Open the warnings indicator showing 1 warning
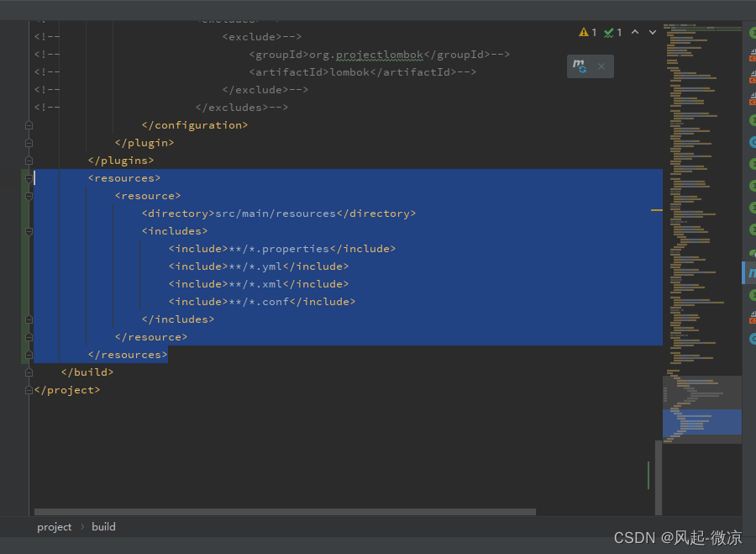Viewport: 756px width, 554px height. [588, 32]
